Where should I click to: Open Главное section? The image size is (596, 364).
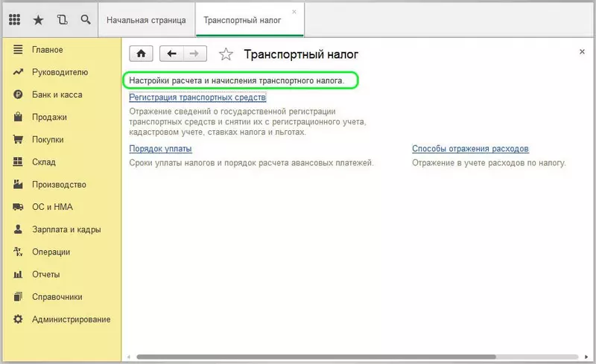(x=48, y=50)
